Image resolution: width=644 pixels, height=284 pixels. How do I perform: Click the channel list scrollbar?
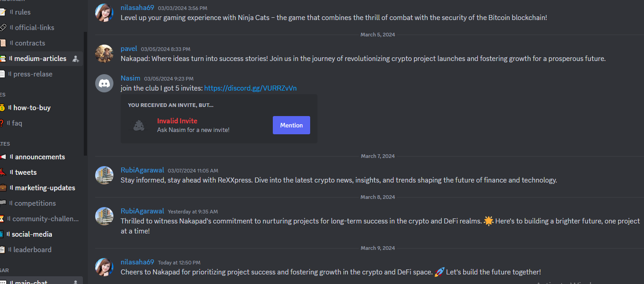click(x=85, y=94)
